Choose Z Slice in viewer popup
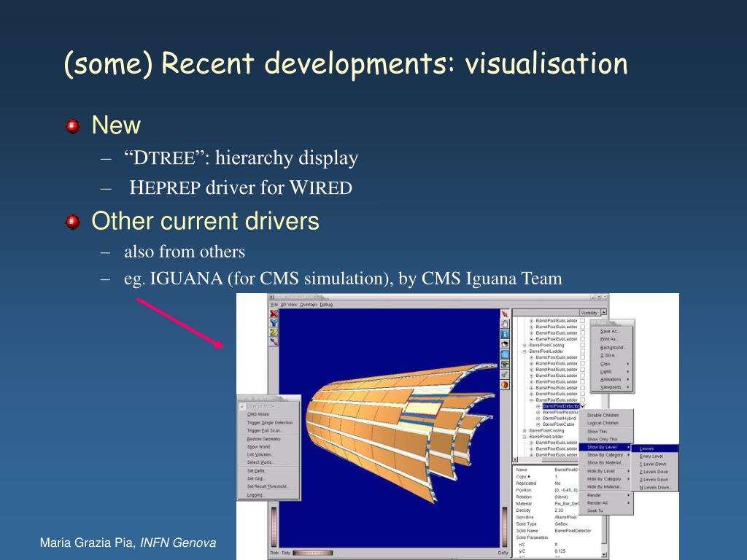This screenshot has height=560, width=747. (x=612, y=356)
